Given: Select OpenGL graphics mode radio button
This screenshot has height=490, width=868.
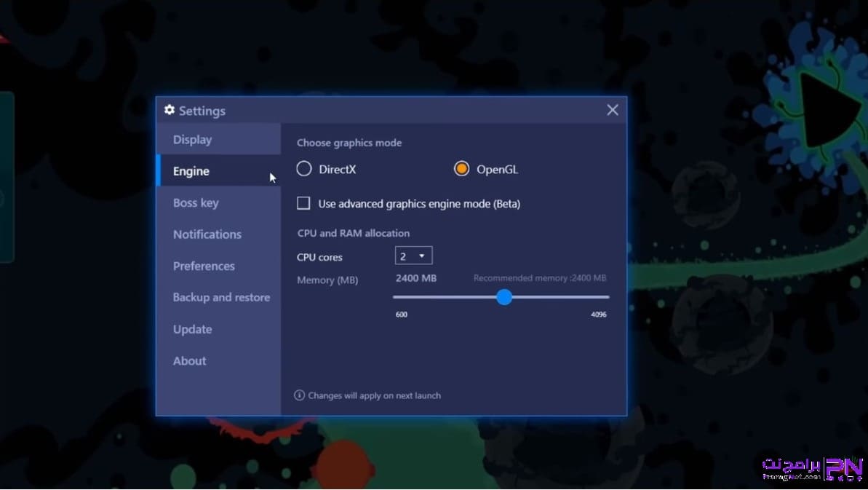Looking at the screenshot, I should [461, 168].
